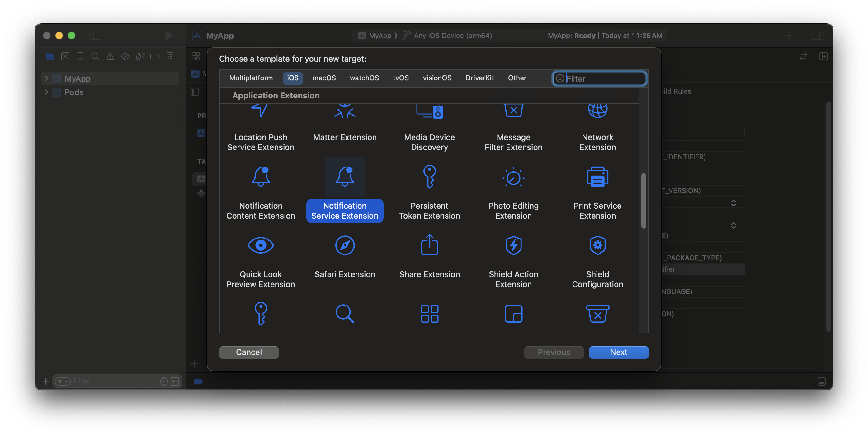Open the Source Control navigator icon

(65, 56)
